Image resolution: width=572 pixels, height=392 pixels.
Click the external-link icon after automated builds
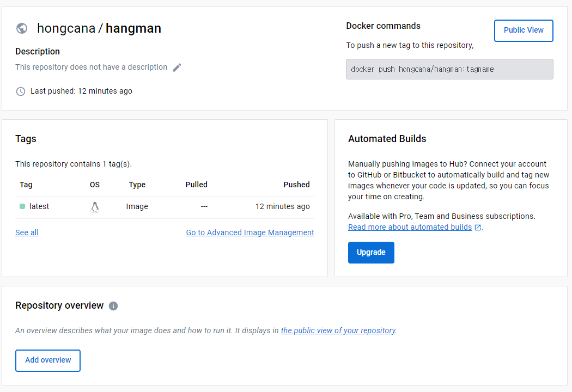(x=478, y=228)
